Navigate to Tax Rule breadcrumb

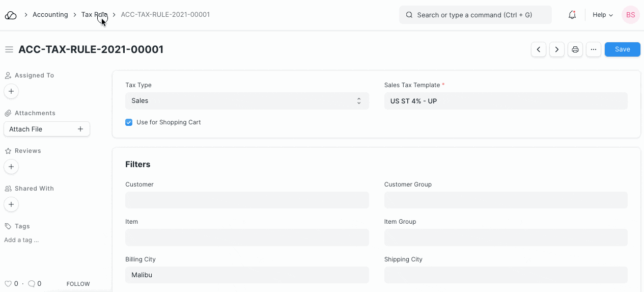point(94,15)
